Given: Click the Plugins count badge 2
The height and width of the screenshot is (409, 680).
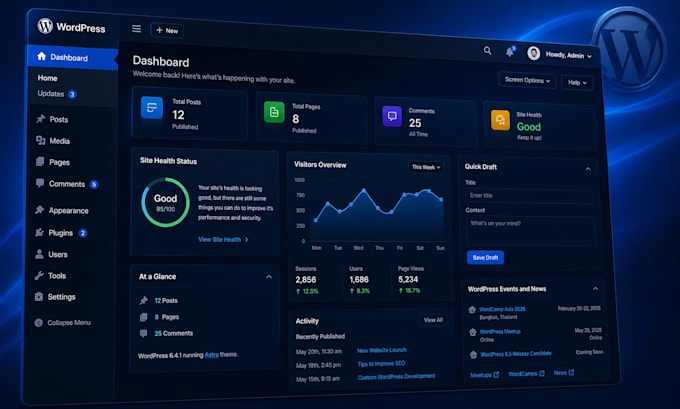Looking at the screenshot, I should [x=82, y=233].
